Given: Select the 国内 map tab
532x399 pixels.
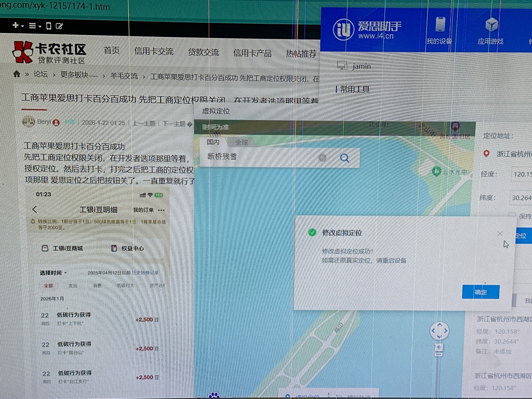Looking at the screenshot, I should [213, 142].
